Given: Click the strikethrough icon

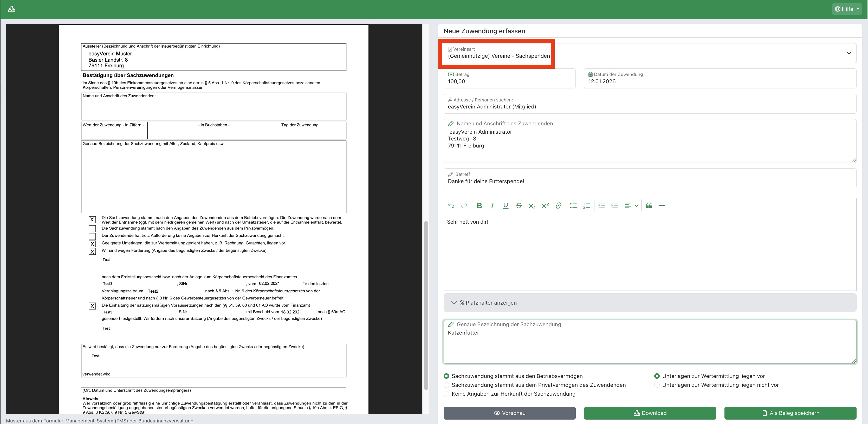Looking at the screenshot, I should [519, 205].
